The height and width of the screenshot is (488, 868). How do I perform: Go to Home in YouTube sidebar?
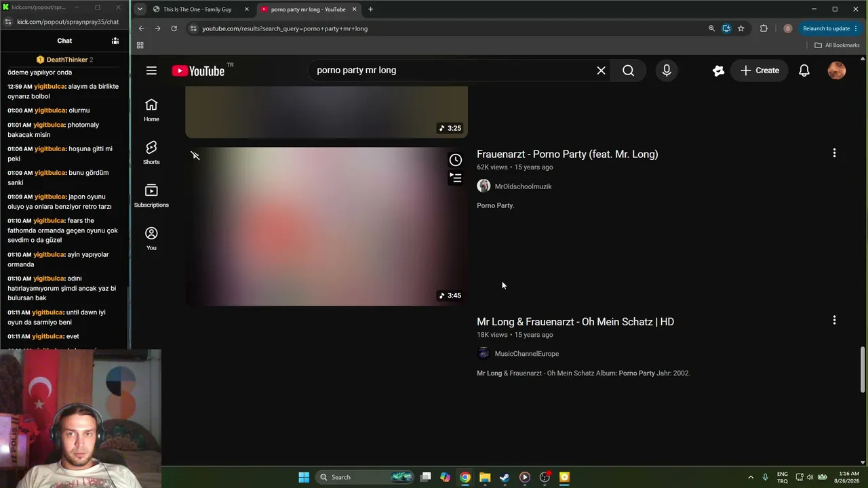tap(151, 110)
